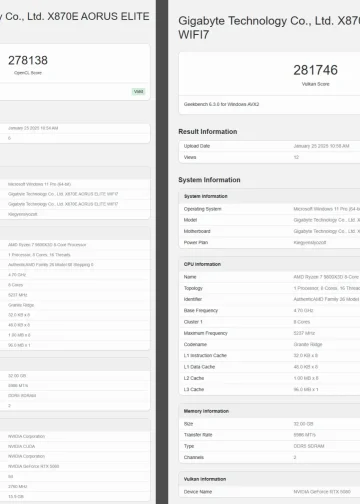Viewport: 360px width, 504px height.
Task: Click the 'CPU Information' table header
Action: pyautogui.click(x=202, y=264)
